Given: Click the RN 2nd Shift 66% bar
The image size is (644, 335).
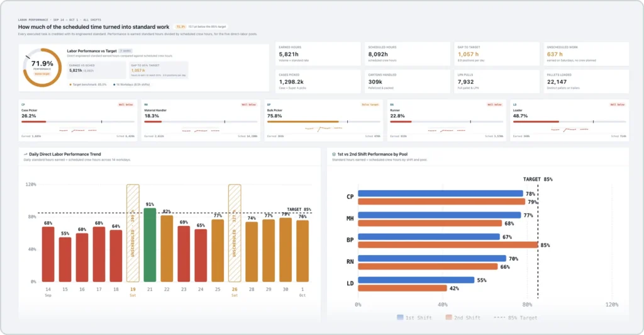Looking at the screenshot, I should pos(428,267).
